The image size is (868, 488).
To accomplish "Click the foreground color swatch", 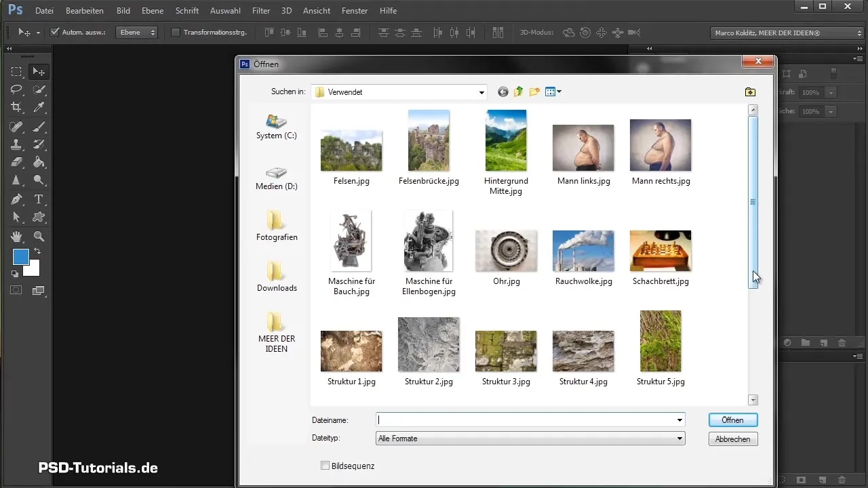I will [x=20, y=257].
